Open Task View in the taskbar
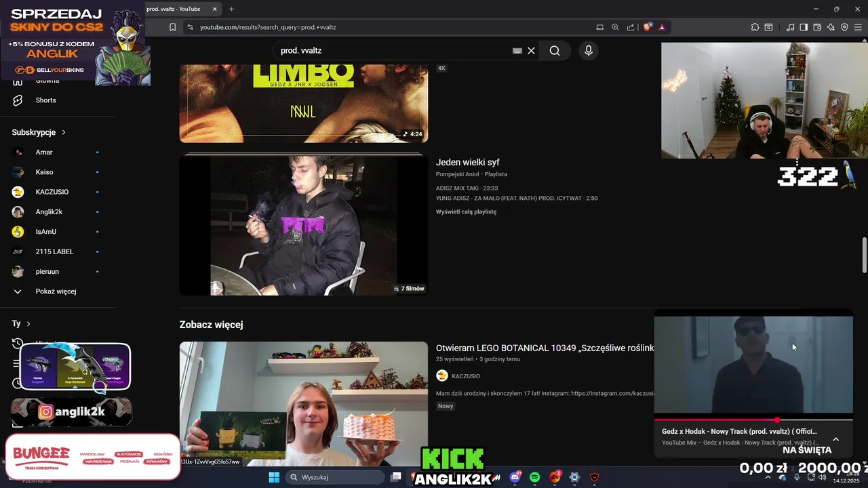Screen dimensions: 868x488 coord(396,477)
